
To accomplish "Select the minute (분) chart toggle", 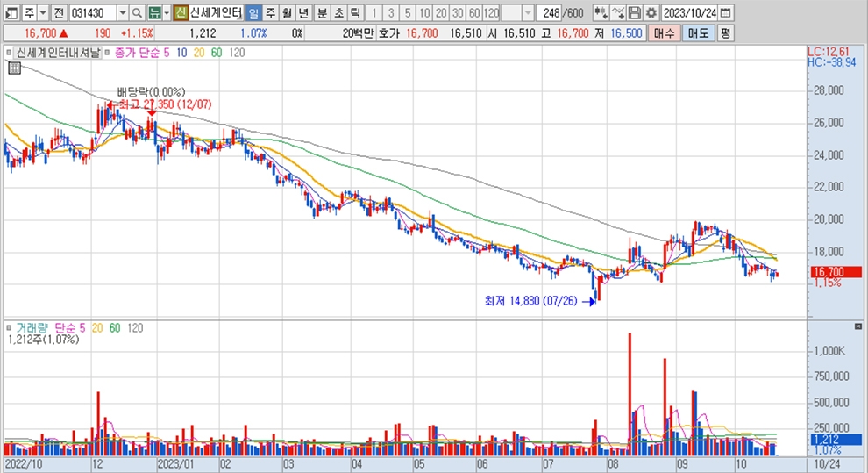I will click(322, 13).
